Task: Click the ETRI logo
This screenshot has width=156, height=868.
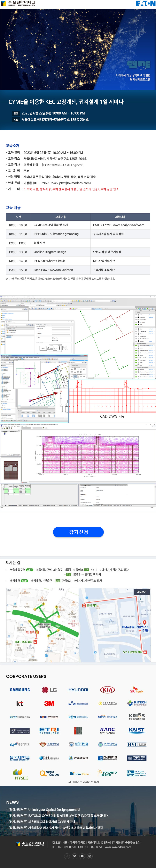Action: [x=49, y=730]
